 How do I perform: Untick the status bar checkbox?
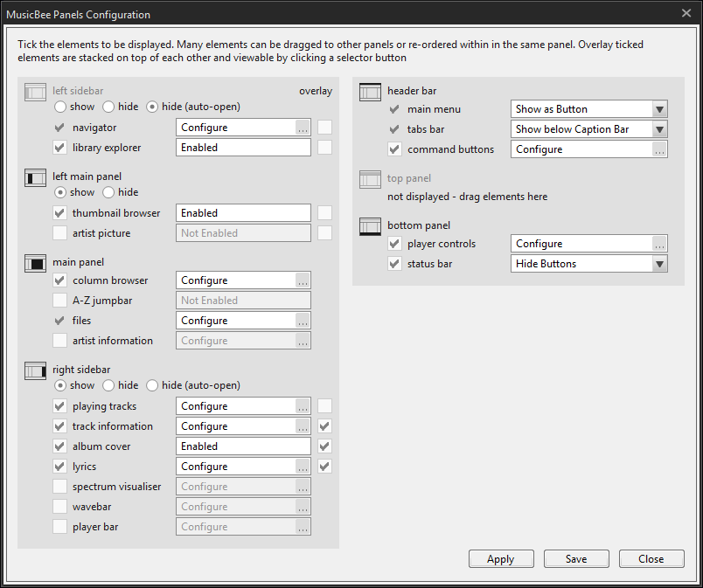[x=394, y=264]
